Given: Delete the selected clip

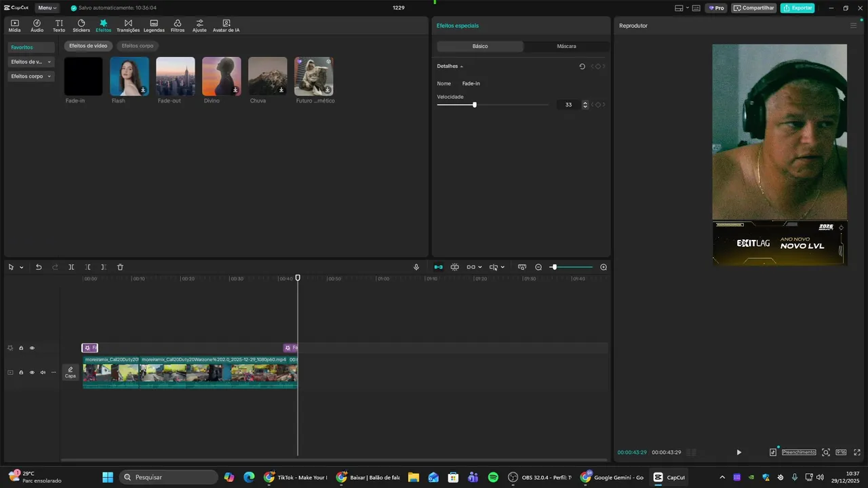Looking at the screenshot, I should [x=120, y=267].
